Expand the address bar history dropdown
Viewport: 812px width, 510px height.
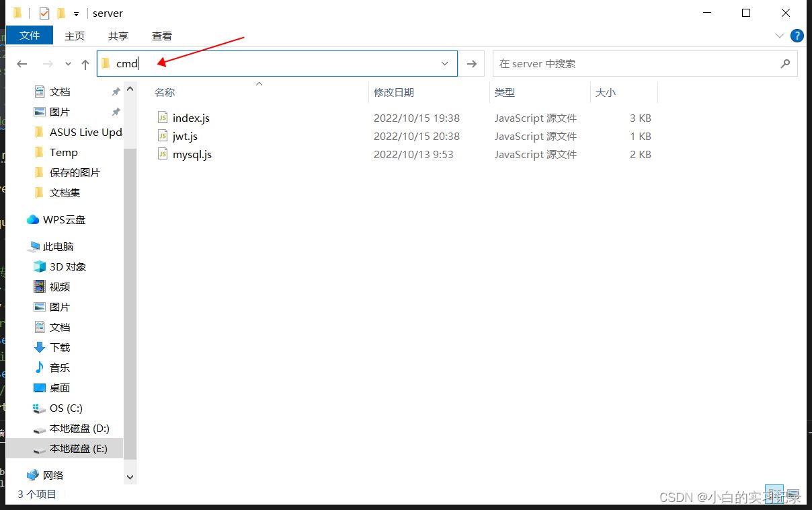(x=444, y=64)
